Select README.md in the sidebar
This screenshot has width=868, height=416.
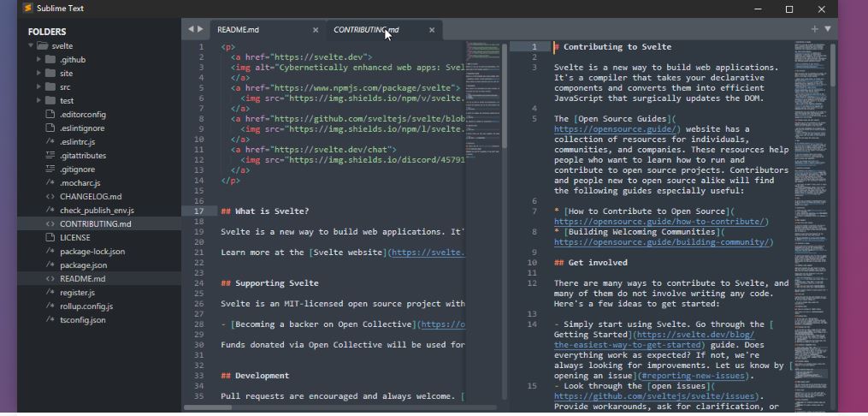pos(82,279)
